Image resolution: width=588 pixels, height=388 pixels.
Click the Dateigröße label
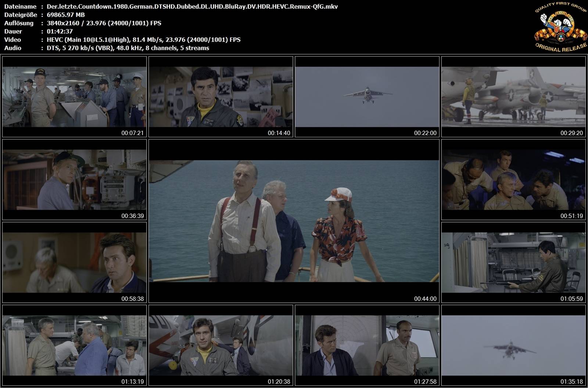pos(21,15)
